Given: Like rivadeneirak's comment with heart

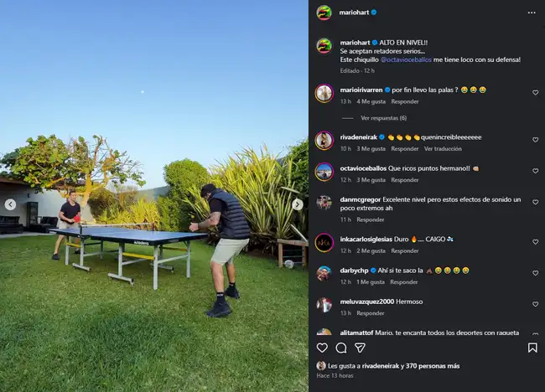Looking at the screenshot, I should [535, 140].
